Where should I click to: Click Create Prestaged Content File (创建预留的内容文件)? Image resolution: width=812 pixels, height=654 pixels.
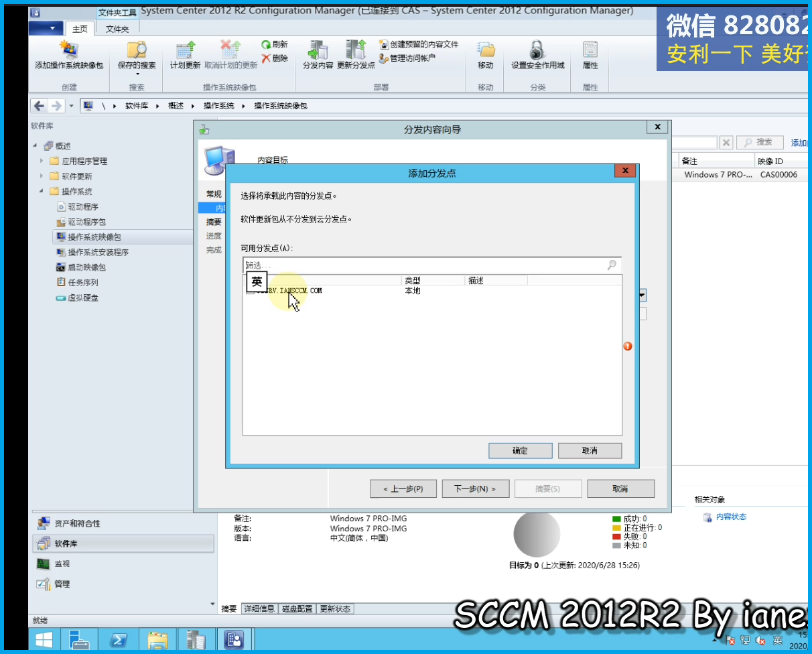point(419,44)
